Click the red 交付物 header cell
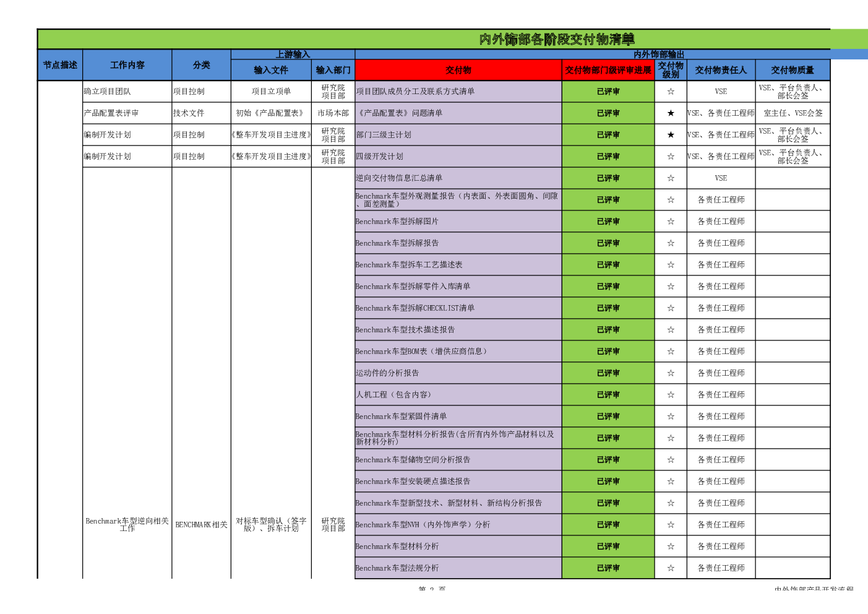The image size is (868, 614). [458, 70]
